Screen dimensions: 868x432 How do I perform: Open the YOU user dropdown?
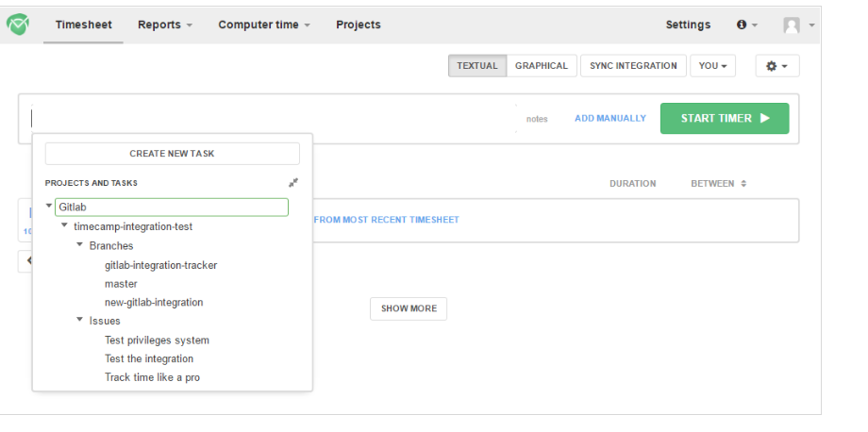[x=712, y=66]
